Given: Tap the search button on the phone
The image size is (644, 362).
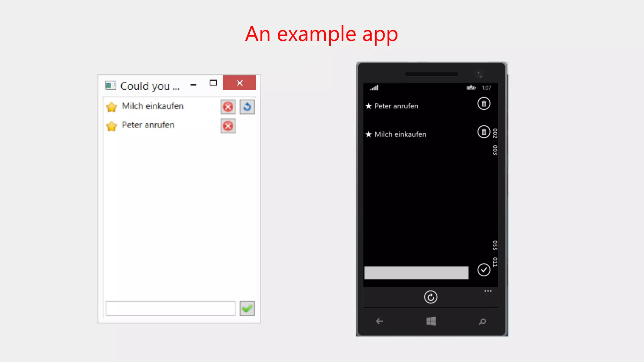Looking at the screenshot, I should (482, 321).
